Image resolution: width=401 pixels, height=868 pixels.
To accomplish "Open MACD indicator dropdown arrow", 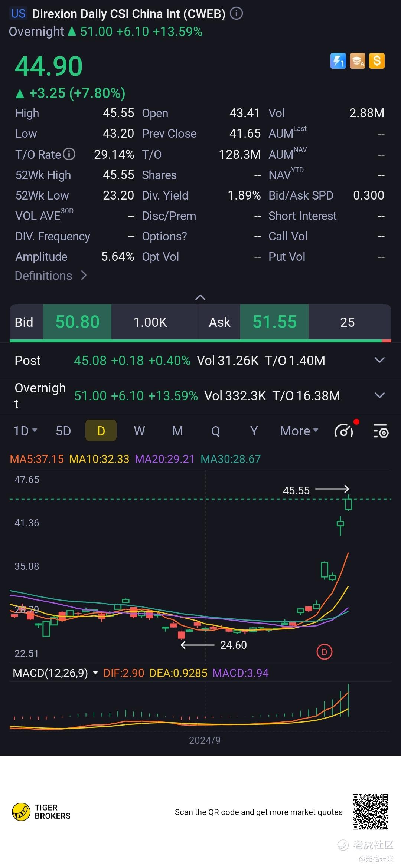I will [x=95, y=673].
